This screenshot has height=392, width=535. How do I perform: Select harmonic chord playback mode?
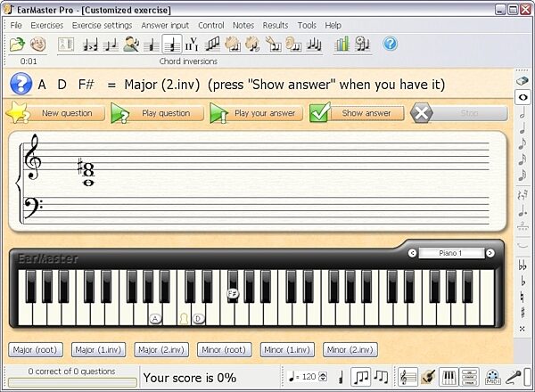[x=341, y=378]
